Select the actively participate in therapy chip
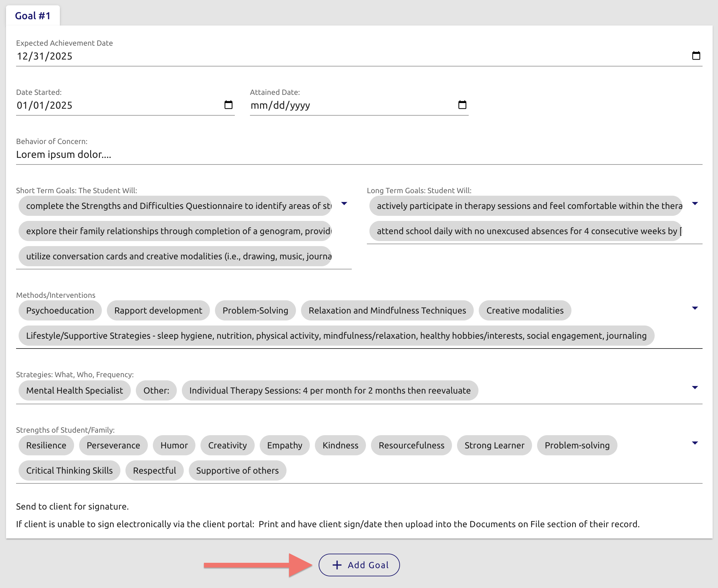The width and height of the screenshot is (718, 588). click(526, 205)
